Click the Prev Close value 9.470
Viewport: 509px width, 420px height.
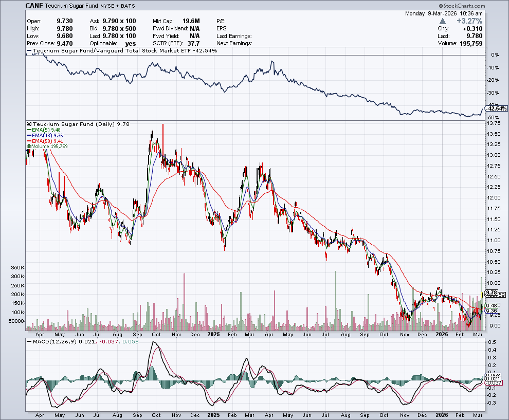pyautogui.click(x=65, y=44)
